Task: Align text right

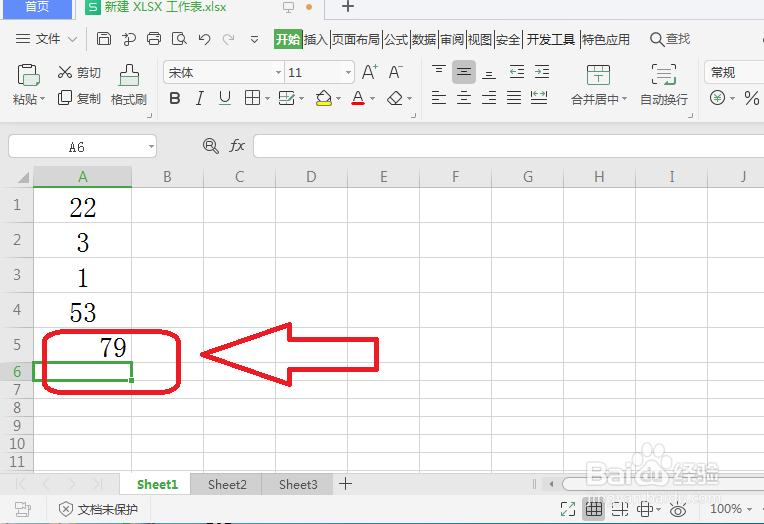Action: [489, 98]
